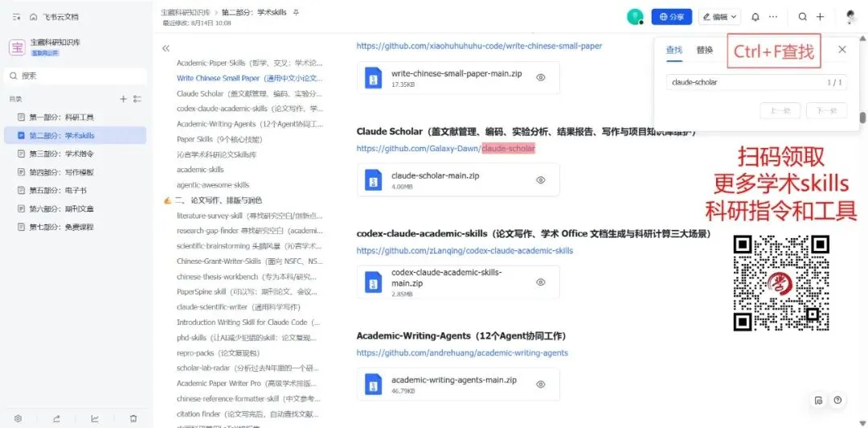The width and height of the screenshot is (868, 428).
Task: Click the claude-scholar-main.zip file icon
Action: coord(374,179)
